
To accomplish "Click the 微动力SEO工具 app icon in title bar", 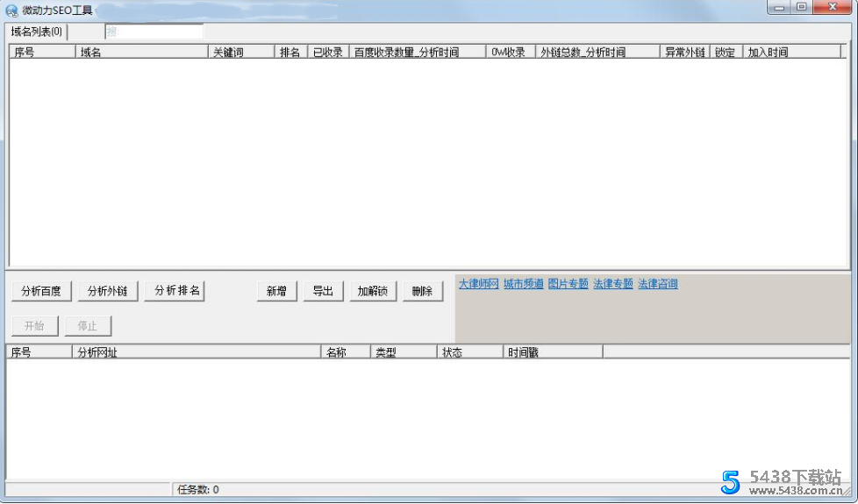I will click(11, 11).
